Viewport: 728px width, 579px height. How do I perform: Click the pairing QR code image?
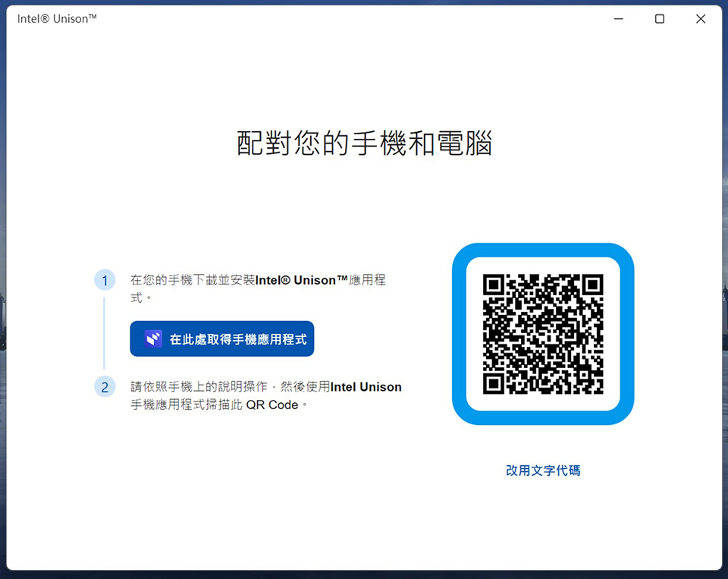click(x=543, y=334)
